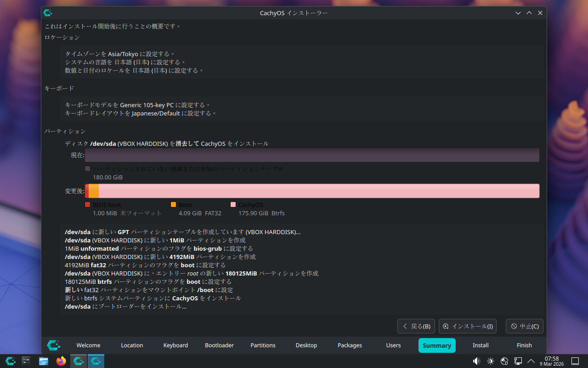
Task: Select the Bootloader step
Action: pos(219,345)
